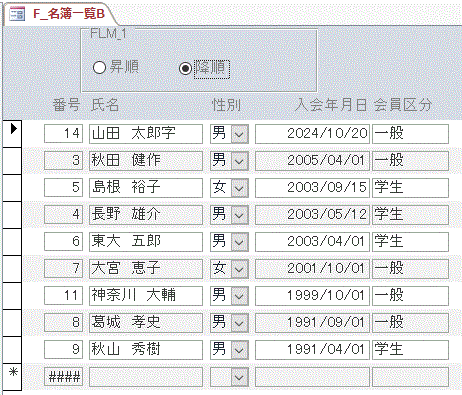Click the 氏名 field 山田 太郎字
Screen dimensions: 462x395
[x=146, y=134]
